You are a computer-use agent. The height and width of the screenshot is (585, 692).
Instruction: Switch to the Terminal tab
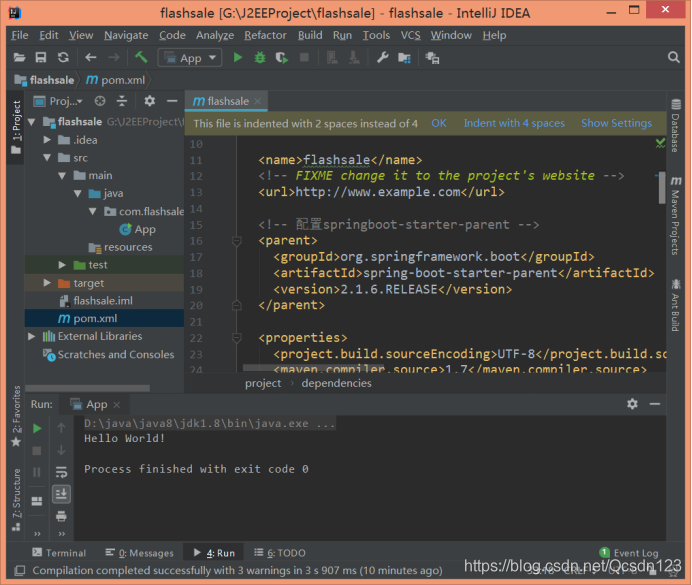coord(59,553)
